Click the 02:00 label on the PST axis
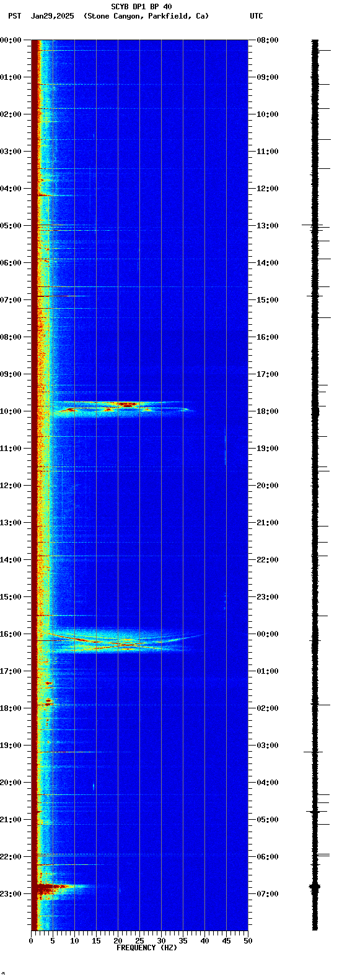Viewport: 342px width, 980px height. [11, 114]
